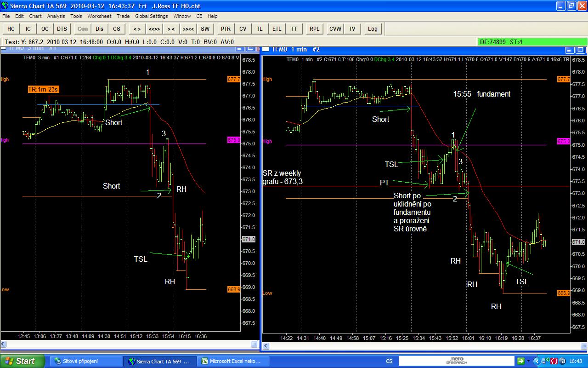Open the Analysis menu

[56, 16]
